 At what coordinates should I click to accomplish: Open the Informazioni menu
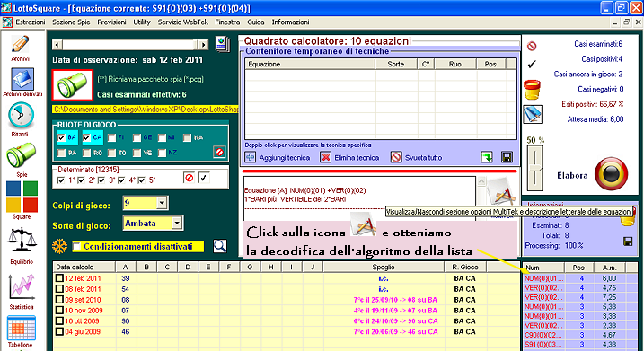click(x=290, y=22)
